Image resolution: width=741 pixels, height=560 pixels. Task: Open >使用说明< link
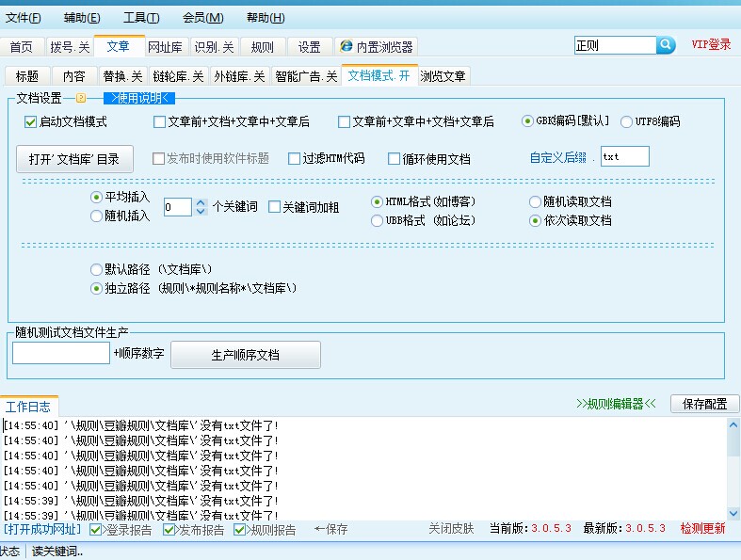139,98
